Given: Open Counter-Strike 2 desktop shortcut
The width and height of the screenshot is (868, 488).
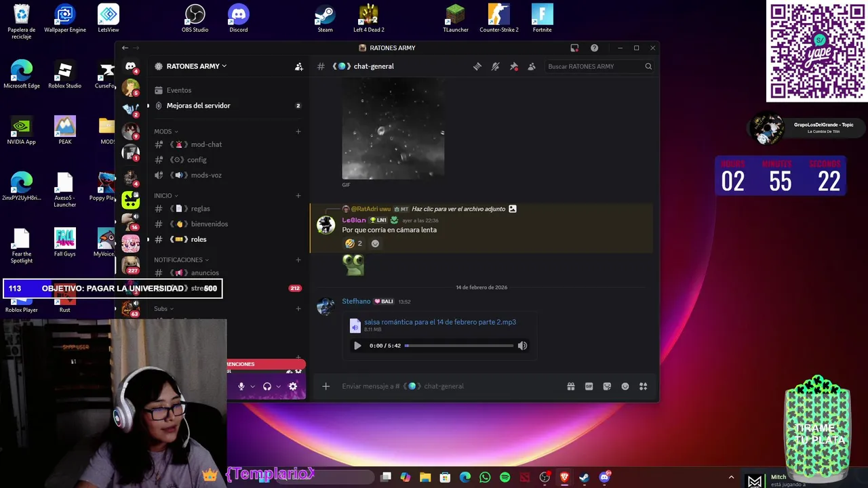Looking at the screenshot, I should point(499,18).
